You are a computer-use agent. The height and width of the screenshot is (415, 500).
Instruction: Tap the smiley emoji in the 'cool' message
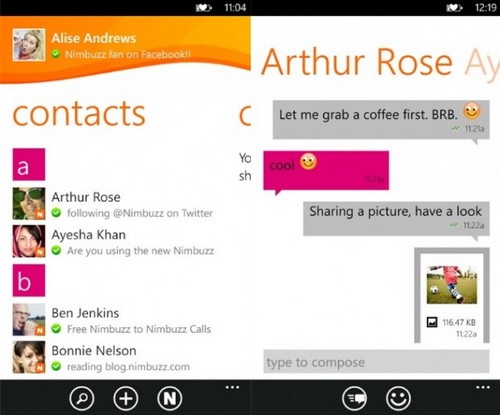point(308,162)
